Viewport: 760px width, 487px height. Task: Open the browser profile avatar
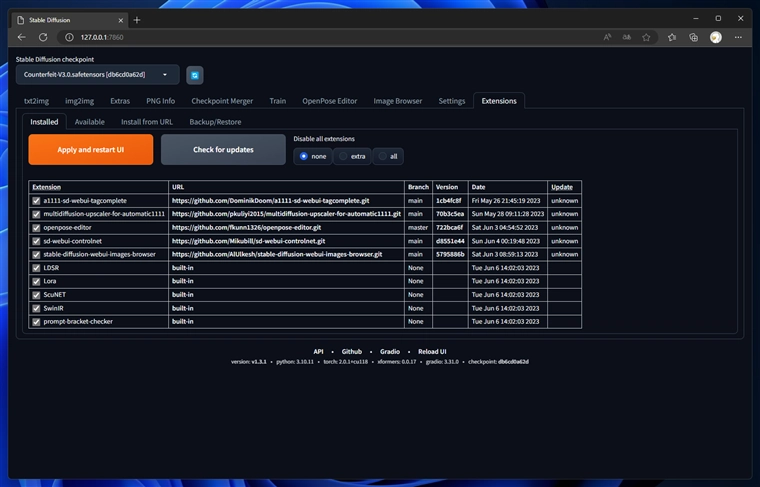715,37
